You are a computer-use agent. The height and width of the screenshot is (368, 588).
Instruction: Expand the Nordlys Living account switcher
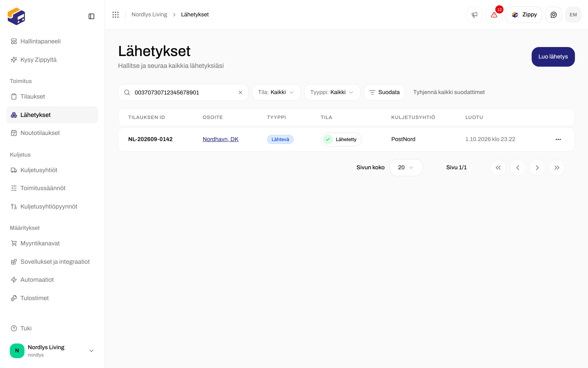click(x=52, y=351)
